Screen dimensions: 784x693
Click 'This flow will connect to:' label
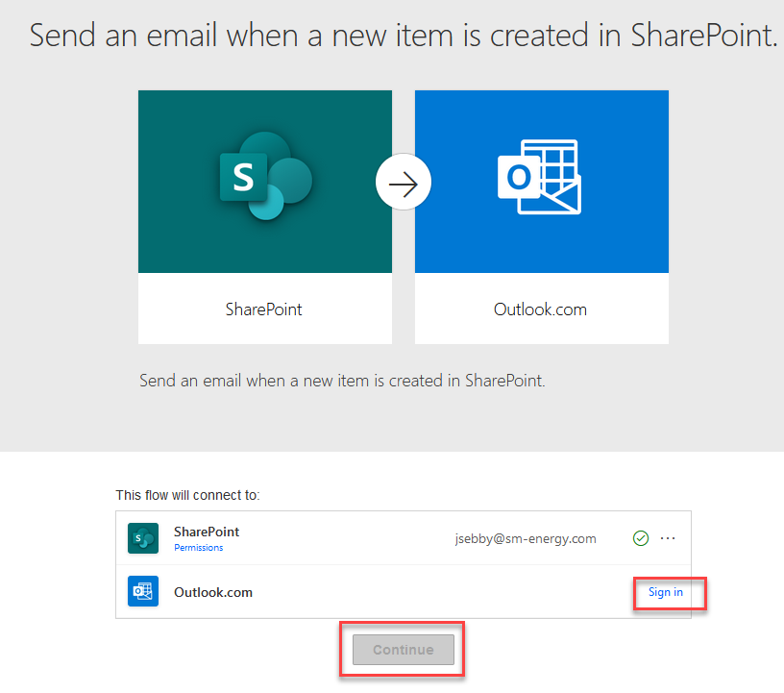[187, 495]
